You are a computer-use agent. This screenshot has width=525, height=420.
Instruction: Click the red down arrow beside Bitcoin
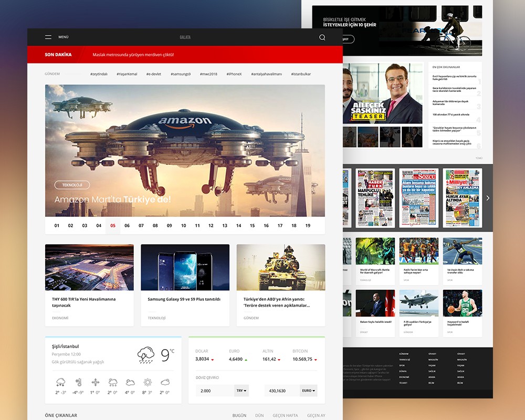pos(316,360)
